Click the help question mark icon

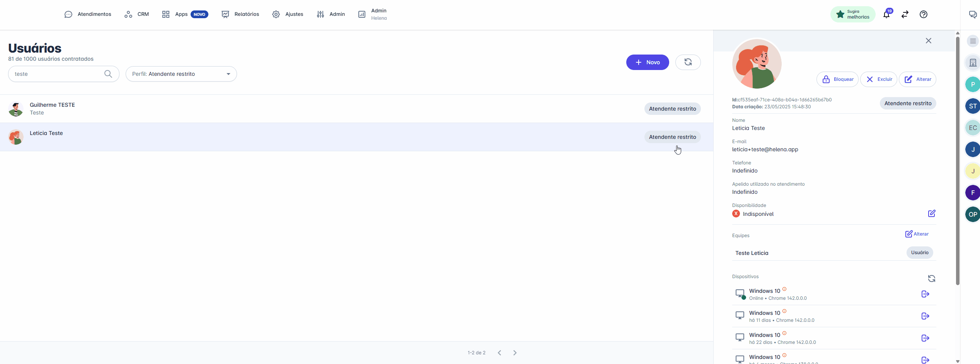click(923, 14)
